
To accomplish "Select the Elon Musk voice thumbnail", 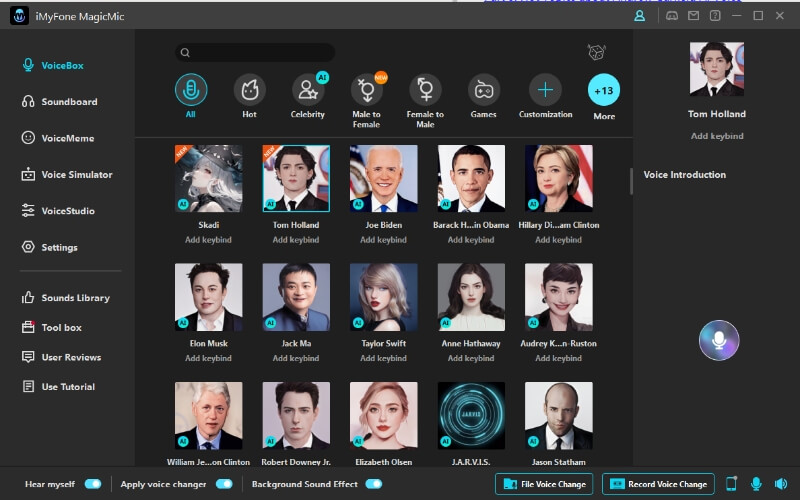I will 208,297.
